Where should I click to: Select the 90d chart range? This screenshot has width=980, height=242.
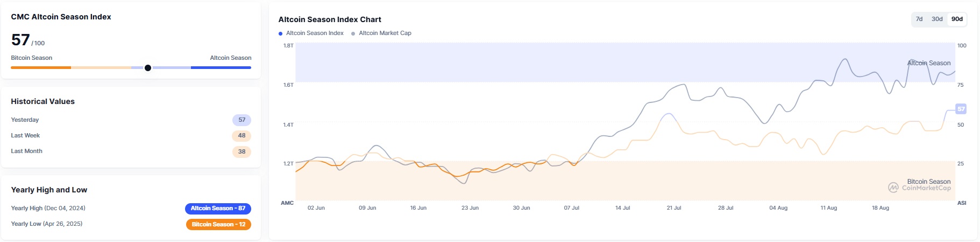tap(957, 19)
